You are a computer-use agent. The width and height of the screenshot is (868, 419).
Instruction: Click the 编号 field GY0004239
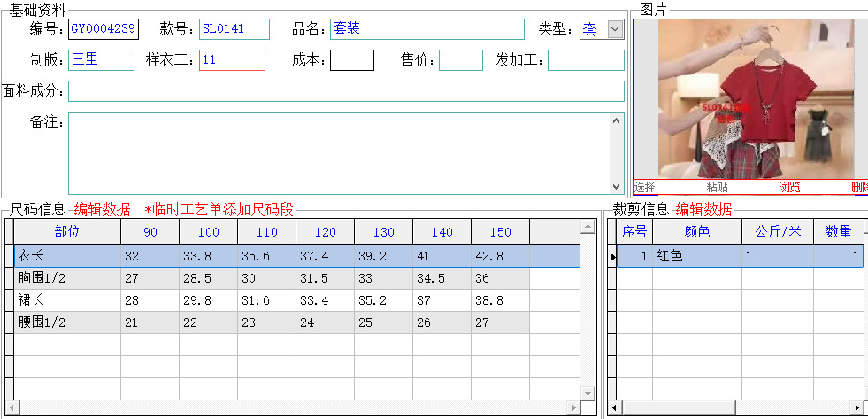pos(104,29)
